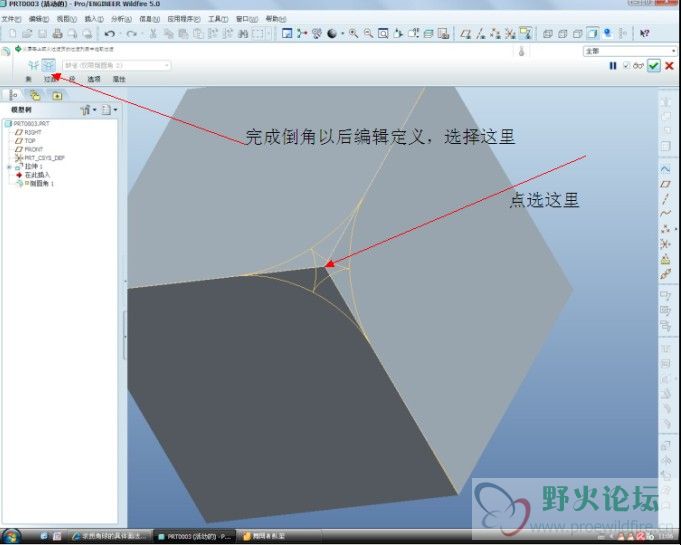
Task: Refit the model to the screen
Action: (x=383, y=34)
